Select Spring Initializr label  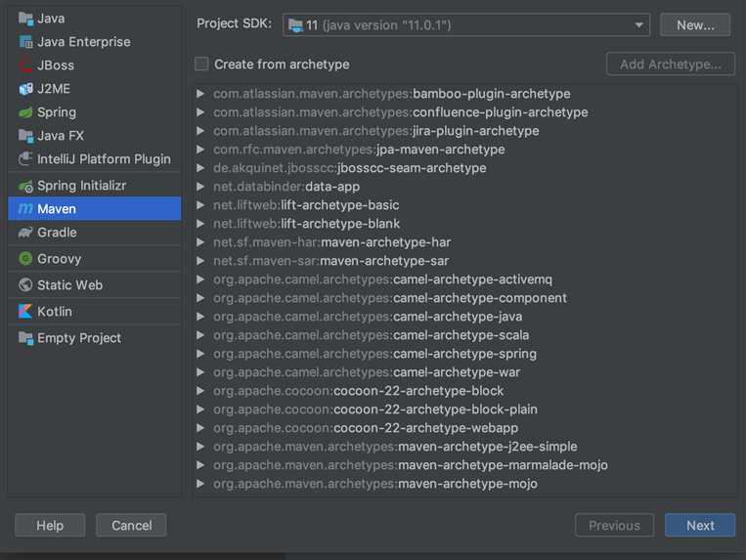pos(82,186)
